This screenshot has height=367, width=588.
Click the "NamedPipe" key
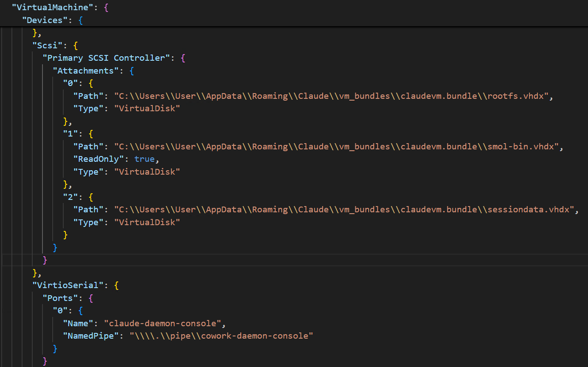[91, 336]
